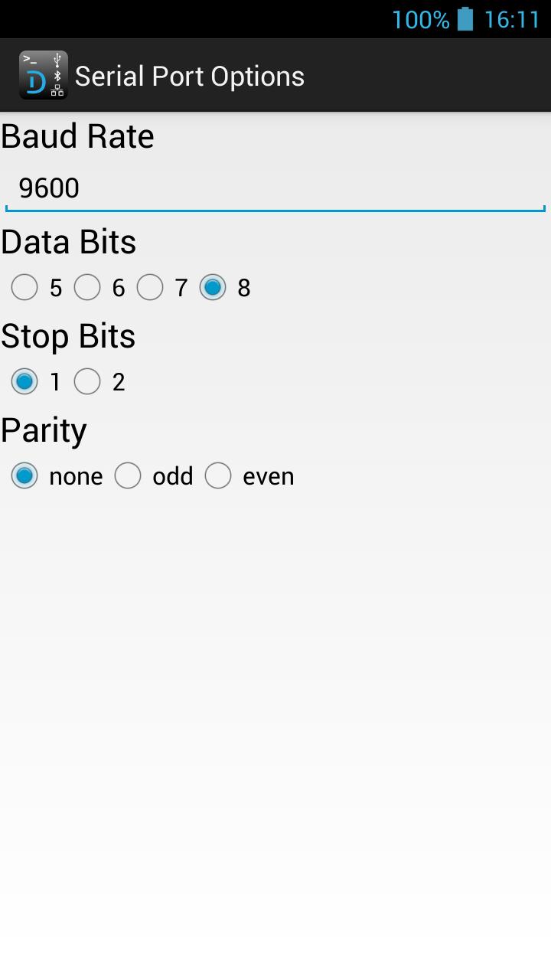Click the Serial Port Options title

pyautogui.click(x=189, y=76)
